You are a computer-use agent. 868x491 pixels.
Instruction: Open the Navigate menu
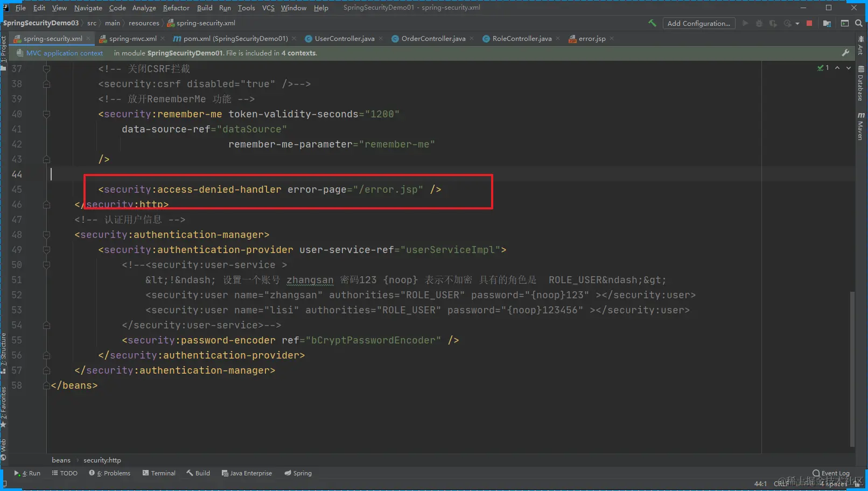[x=88, y=8]
